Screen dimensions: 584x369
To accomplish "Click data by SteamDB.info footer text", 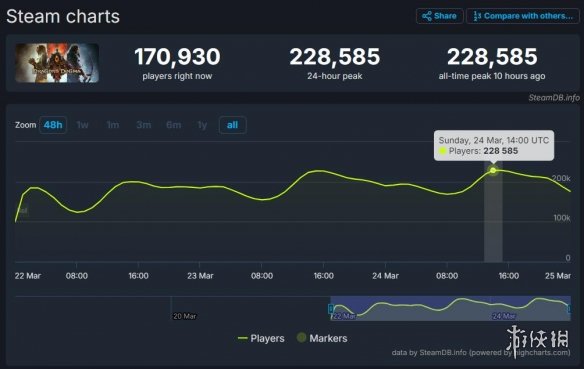I will click(x=481, y=352).
